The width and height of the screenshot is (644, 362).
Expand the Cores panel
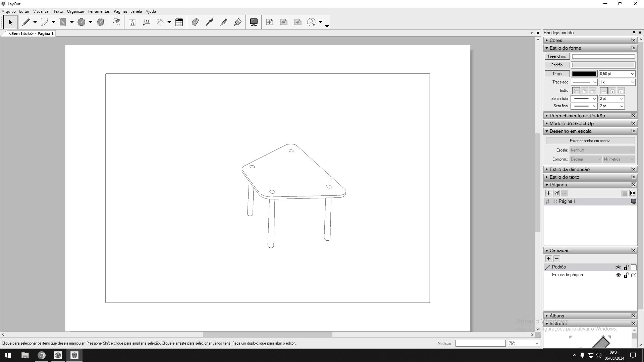coord(547,40)
